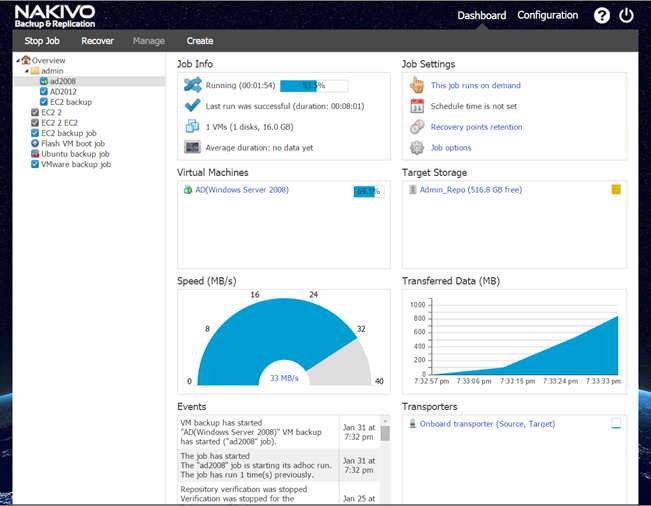Toggle the EC2 2 job checkbox
651x506 pixels.
[35, 112]
